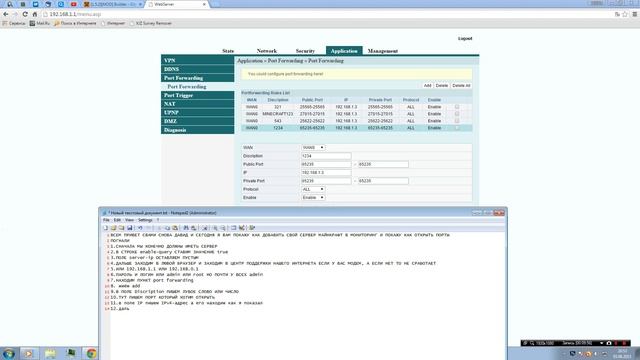Click the Delete All button
Viewport: 640px width, 360px height.
point(461,86)
